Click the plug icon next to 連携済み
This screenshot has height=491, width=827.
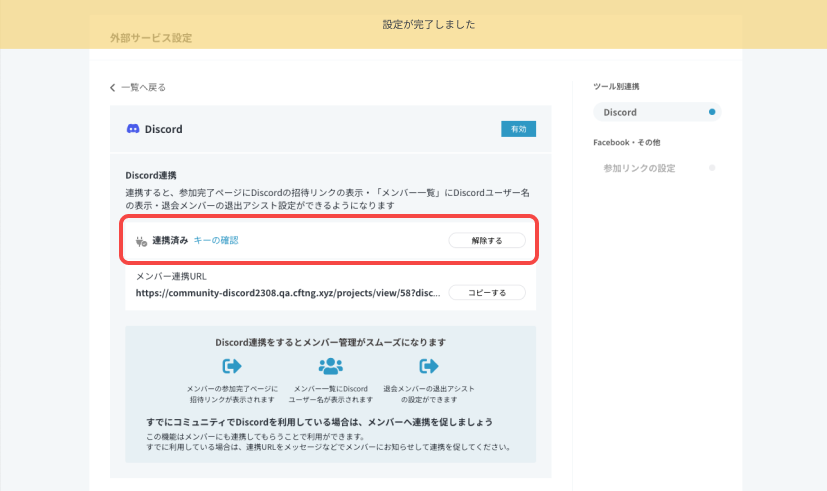click(140, 241)
